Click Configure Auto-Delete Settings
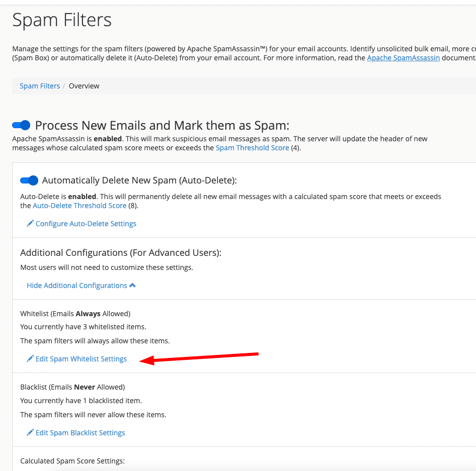Image resolution: width=476 pixels, height=471 pixels. 86,223
